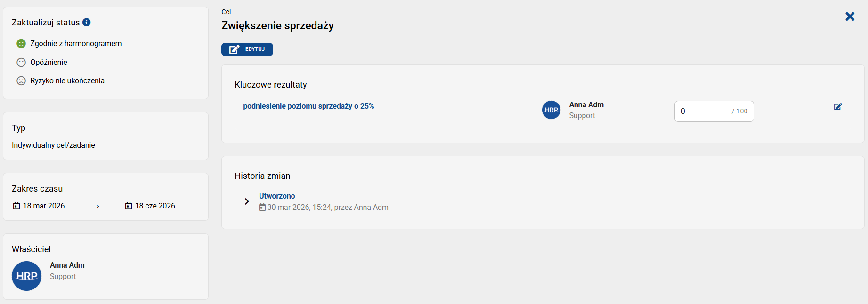868x304 pixels.
Task: Click the 18 cze 2026 end date
Action: click(x=155, y=206)
